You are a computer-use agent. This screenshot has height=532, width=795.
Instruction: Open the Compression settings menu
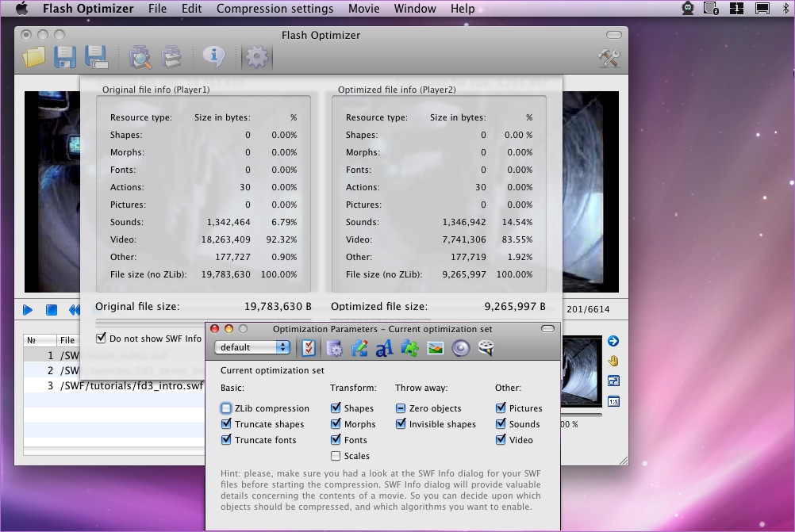click(x=275, y=9)
